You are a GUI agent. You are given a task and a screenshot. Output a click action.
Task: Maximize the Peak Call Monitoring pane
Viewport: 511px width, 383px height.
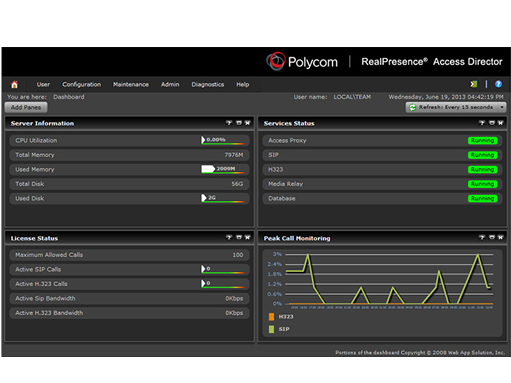[x=492, y=237]
